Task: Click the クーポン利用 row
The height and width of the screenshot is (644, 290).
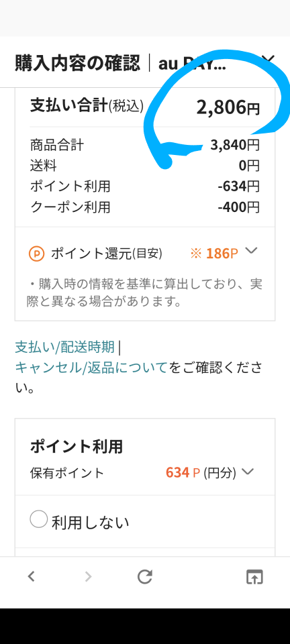Action: 144,207
